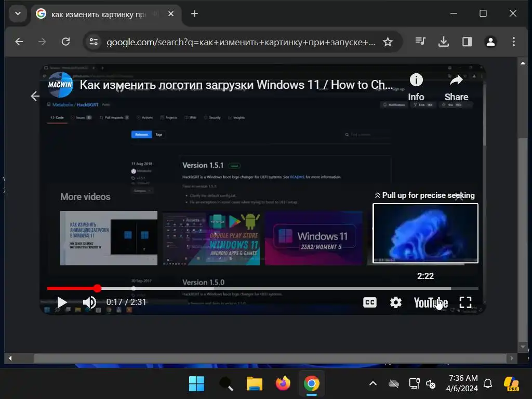Open the network tray icon
Image resolution: width=532 pixels, height=399 pixels.
coord(414,384)
